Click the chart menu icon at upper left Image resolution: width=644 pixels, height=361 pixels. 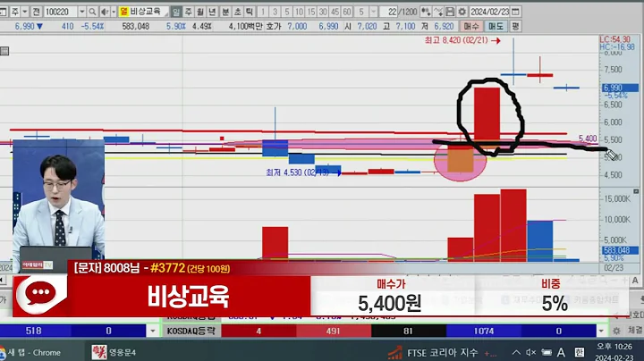tap(4, 51)
